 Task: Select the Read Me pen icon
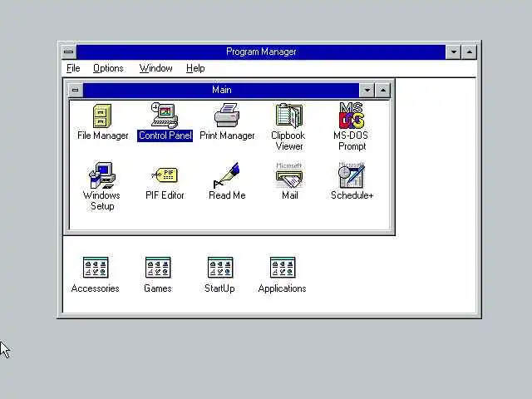coord(227,175)
